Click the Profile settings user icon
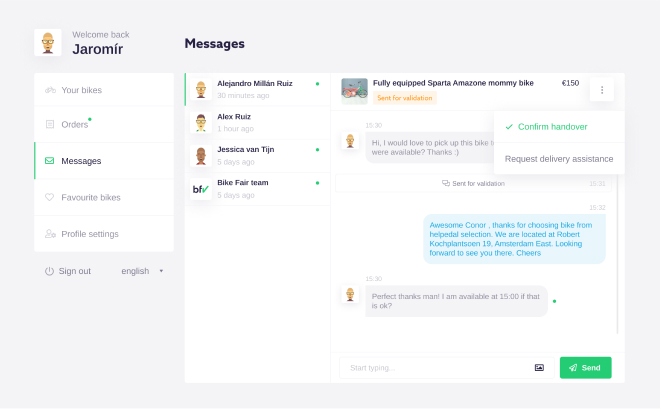 50,234
